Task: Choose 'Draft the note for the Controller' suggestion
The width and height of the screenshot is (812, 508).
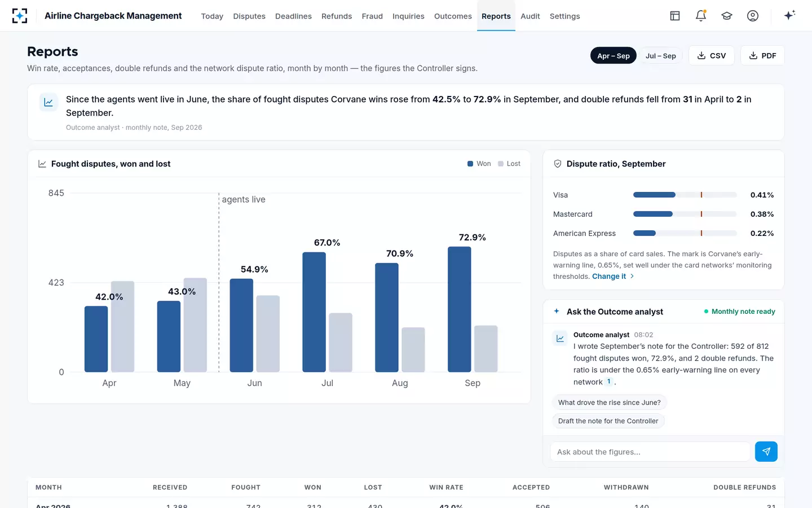Action: [608, 421]
